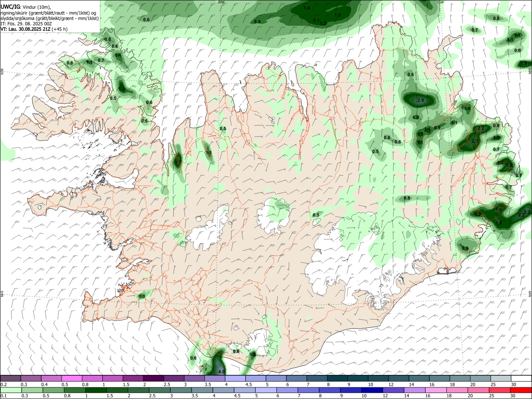
Task: Click the 4.0 precipitation value near the south coast
Action: tap(222, 372)
